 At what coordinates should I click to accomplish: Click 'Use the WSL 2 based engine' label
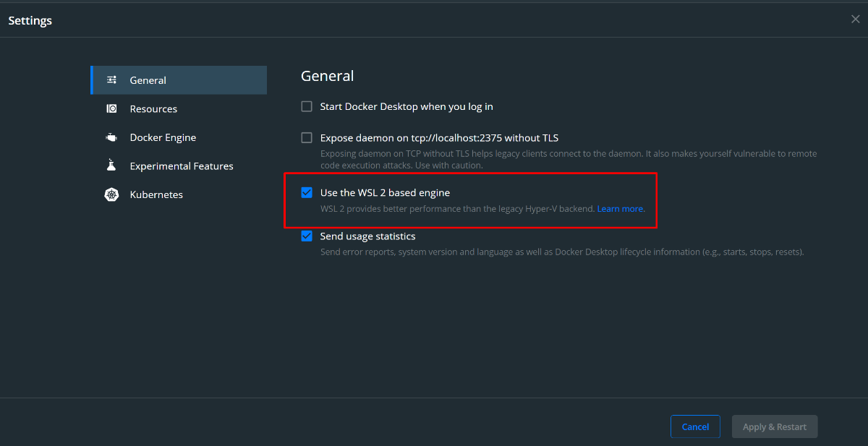pyautogui.click(x=385, y=192)
